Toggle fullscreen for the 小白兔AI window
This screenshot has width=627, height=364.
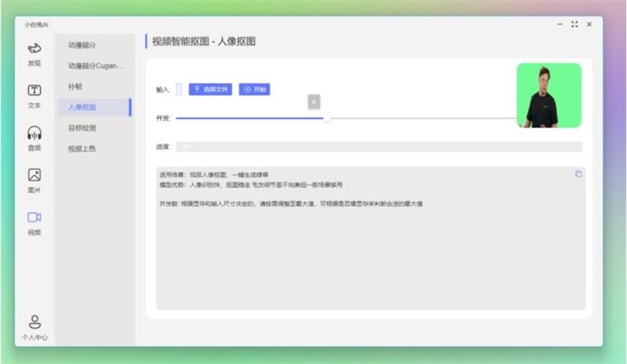pyautogui.click(x=574, y=24)
